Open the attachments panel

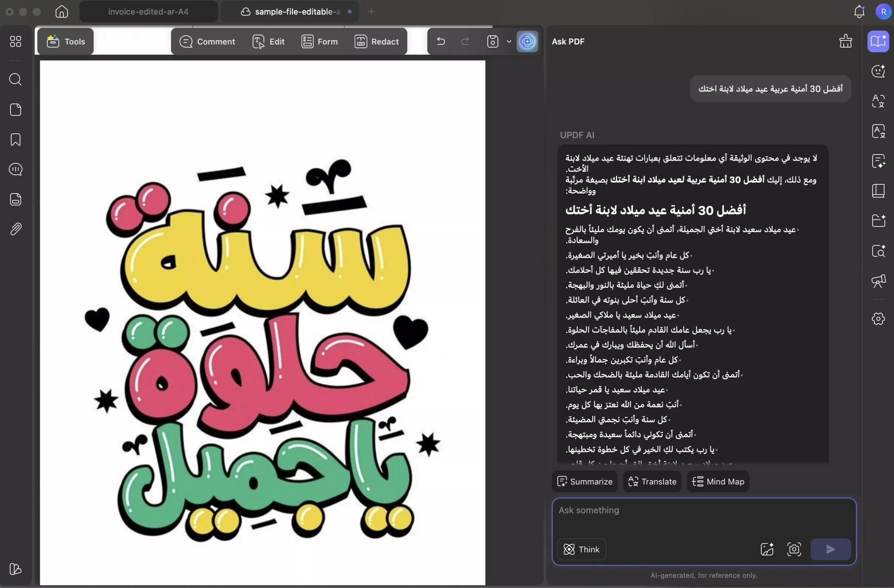click(15, 229)
